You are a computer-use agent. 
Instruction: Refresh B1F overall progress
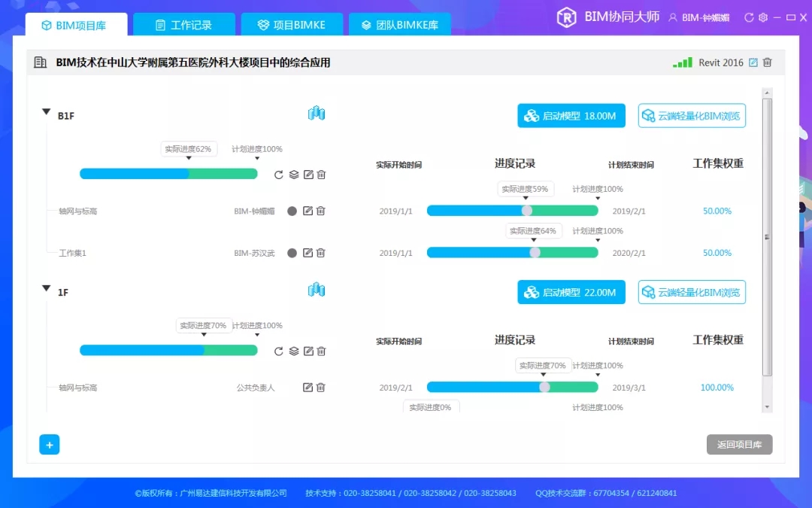(279, 175)
